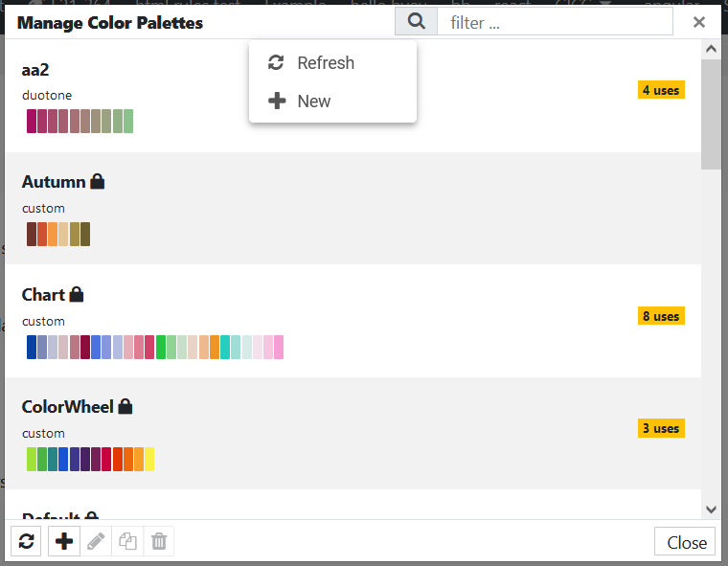Click the 8 uses badge
This screenshot has width=728, height=566.
661,316
